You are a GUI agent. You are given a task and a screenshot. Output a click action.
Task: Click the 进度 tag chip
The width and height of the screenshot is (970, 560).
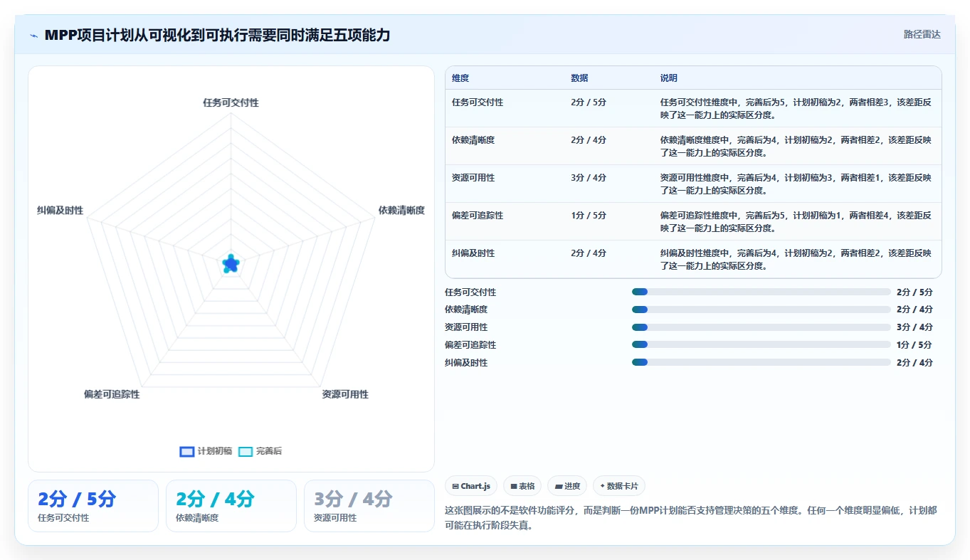pyautogui.click(x=567, y=486)
